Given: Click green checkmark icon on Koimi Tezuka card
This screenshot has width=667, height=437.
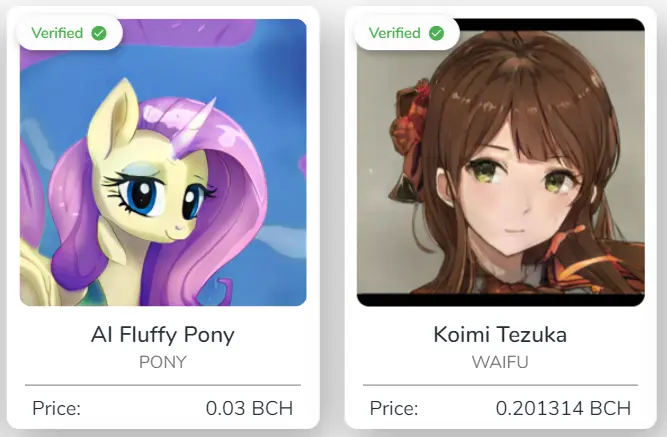Looking at the screenshot, I should [436, 33].
